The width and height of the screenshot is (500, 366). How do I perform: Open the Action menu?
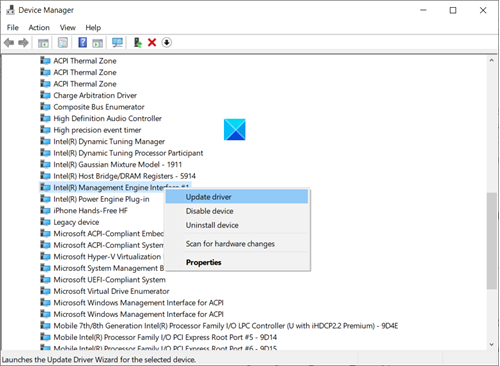[39, 28]
